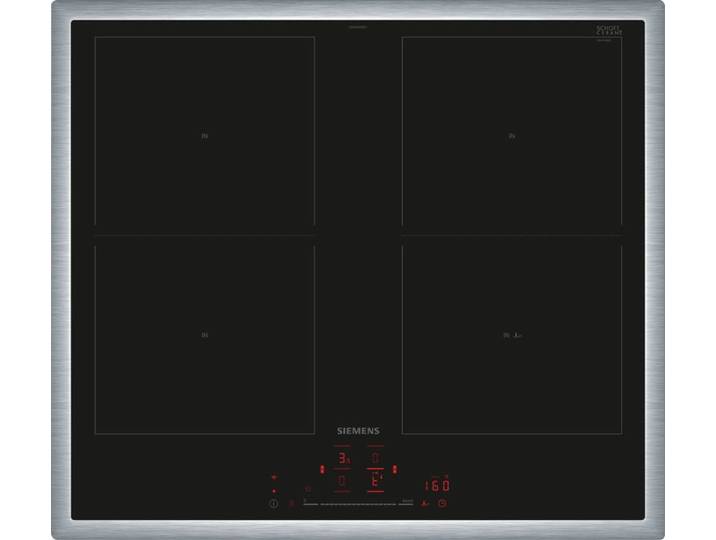
Task: Toggle the left flex zone link indicator
Action: 322,469
